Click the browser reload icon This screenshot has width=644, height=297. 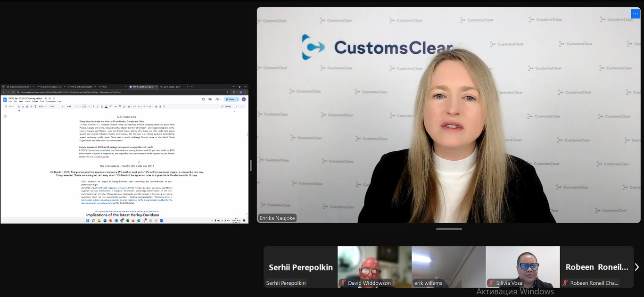click(x=13, y=92)
